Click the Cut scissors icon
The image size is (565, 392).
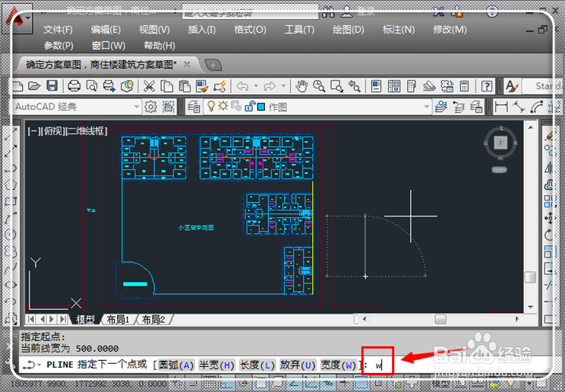[x=149, y=86]
